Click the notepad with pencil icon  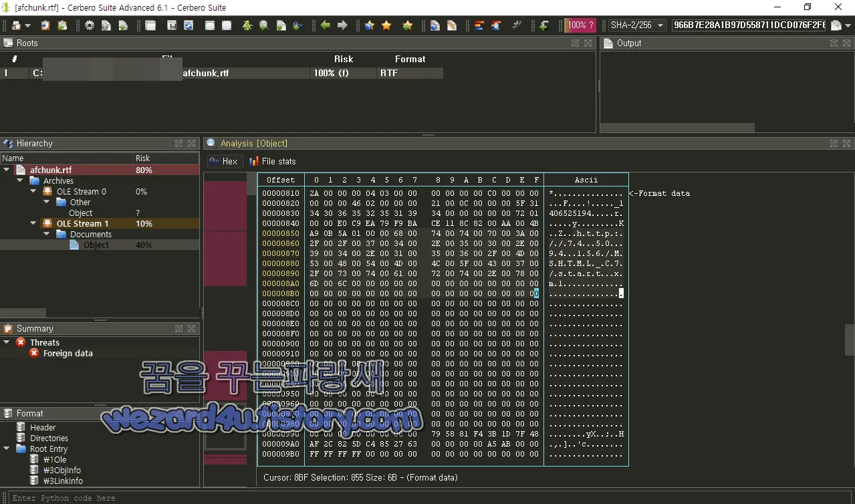(452, 25)
